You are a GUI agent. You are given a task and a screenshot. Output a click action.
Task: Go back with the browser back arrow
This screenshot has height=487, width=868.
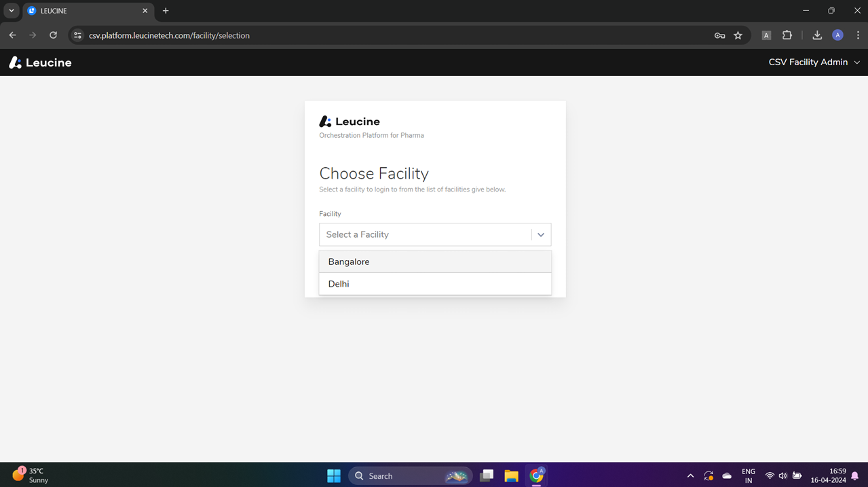[12, 35]
